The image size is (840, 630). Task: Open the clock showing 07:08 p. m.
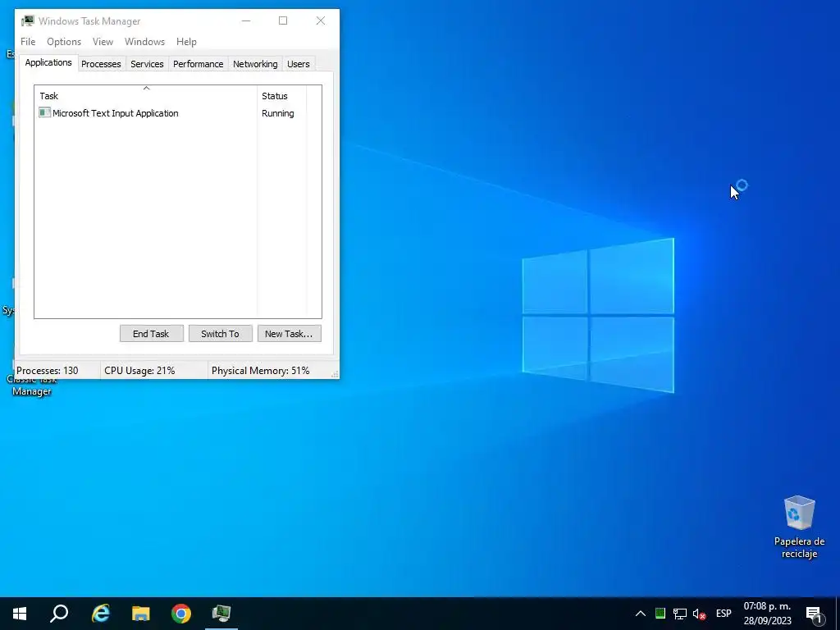pos(767,614)
